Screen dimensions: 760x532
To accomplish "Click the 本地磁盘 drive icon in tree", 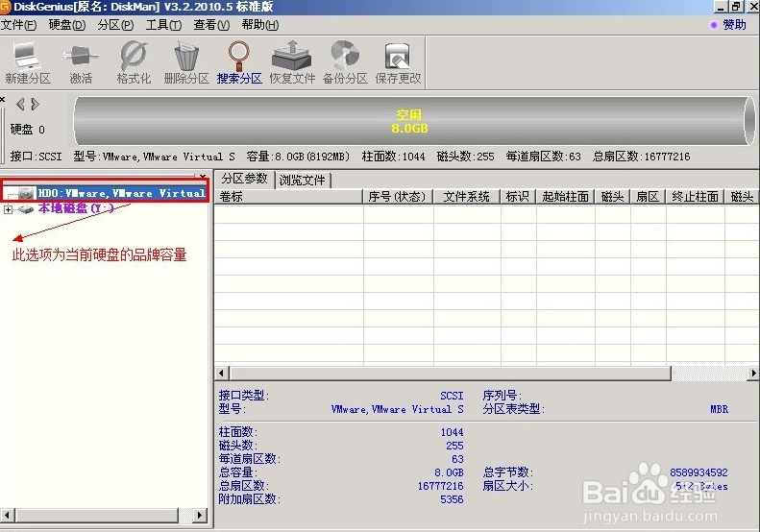I will coord(25,208).
